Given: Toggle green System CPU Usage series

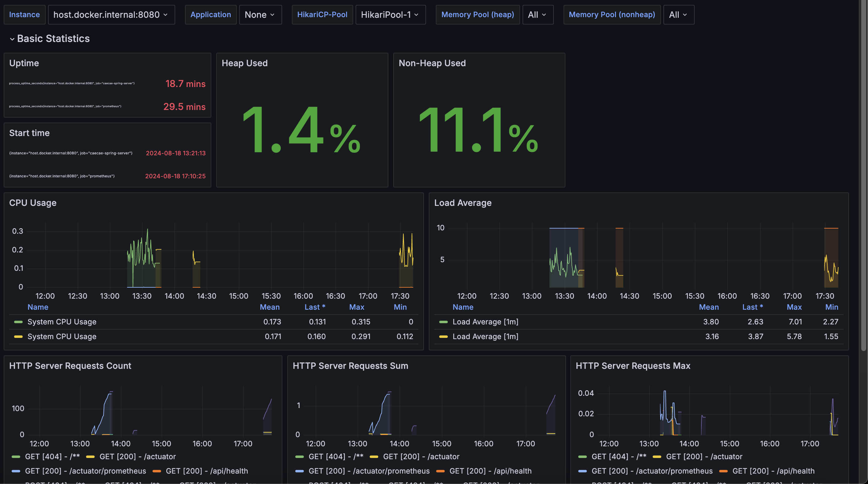Looking at the screenshot, I should pos(62,322).
